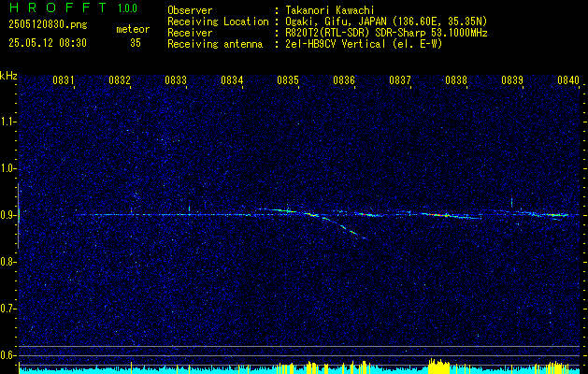
Task: Click the kHz axis unit label
Action: (x=8, y=76)
